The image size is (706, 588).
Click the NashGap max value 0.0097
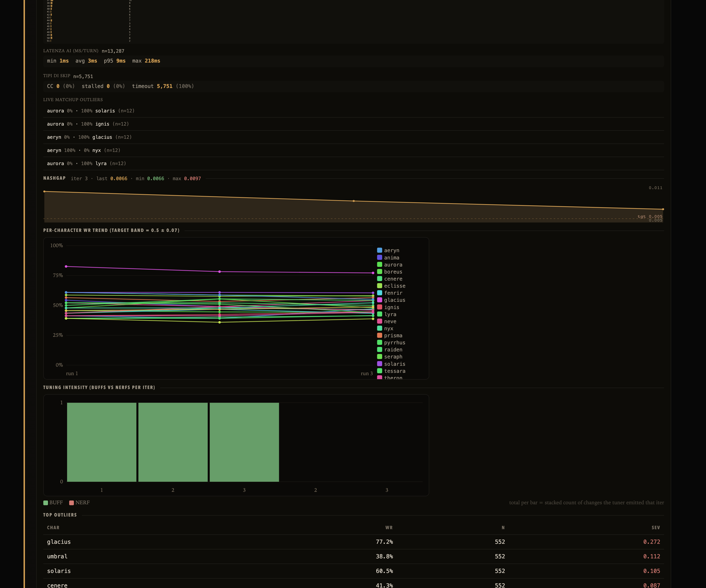tap(192, 179)
